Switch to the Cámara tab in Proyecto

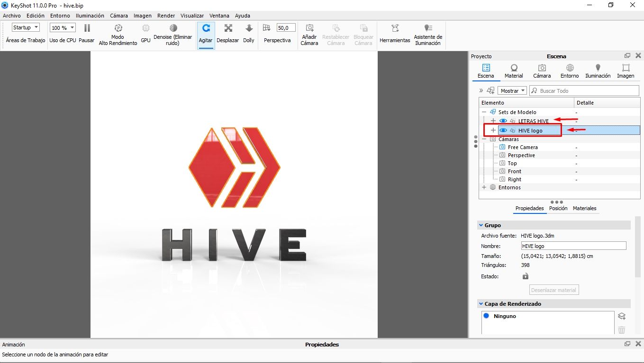pos(542,71)
